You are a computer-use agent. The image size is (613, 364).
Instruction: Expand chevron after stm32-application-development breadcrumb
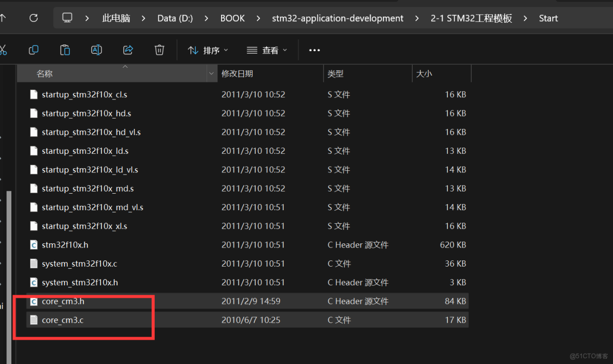tap(417, 18)
